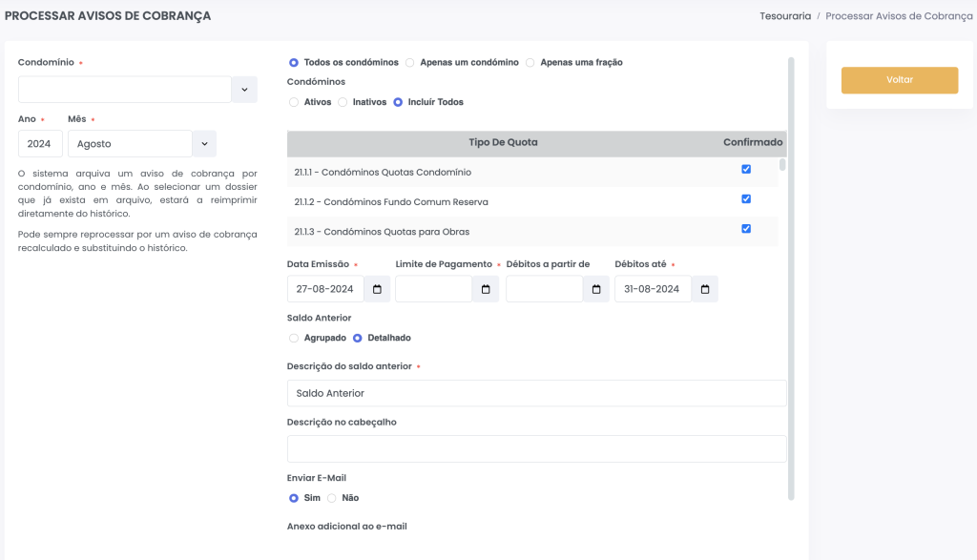This screenshot has width=977, height=560.
Task: Click the Voltar button
Action: (x=899, y=80)
